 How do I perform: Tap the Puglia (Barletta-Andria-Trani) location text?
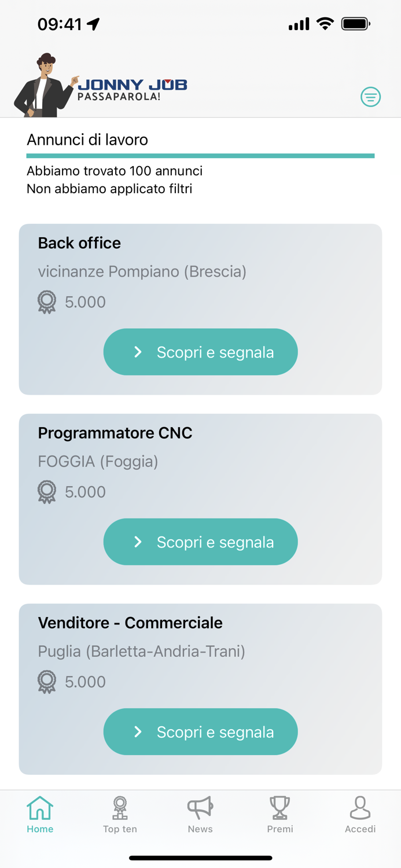coord(142,652)
